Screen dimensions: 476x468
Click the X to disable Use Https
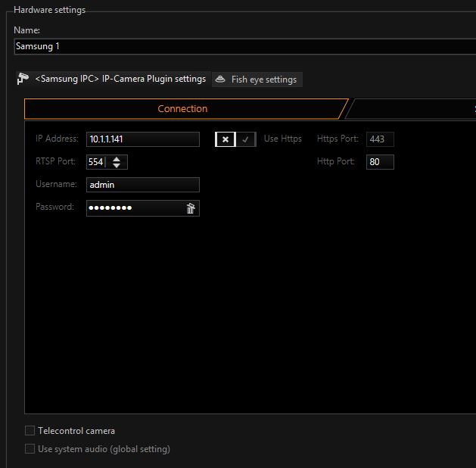pos(226,139)
